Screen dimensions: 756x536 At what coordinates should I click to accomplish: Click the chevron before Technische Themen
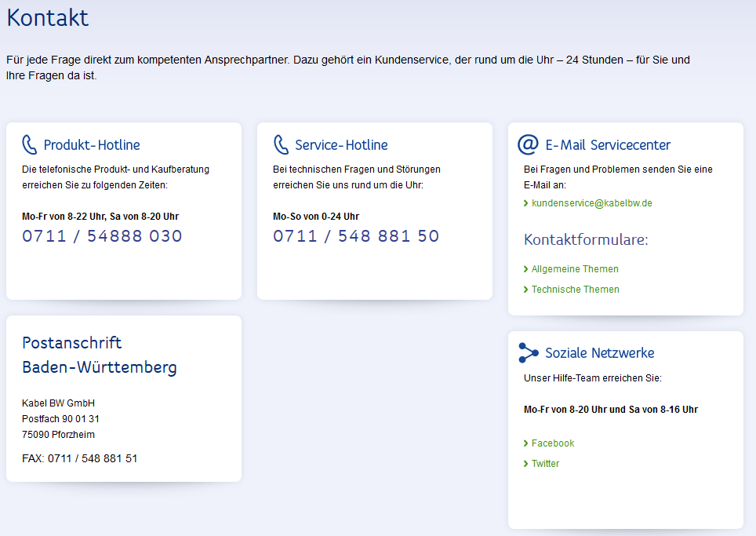[x=525, y=290]
